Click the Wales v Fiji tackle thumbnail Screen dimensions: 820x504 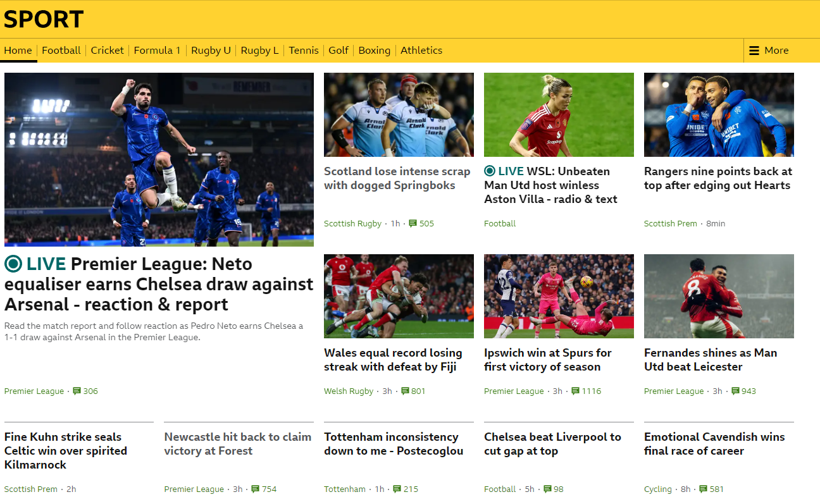(x=399, y=296)
